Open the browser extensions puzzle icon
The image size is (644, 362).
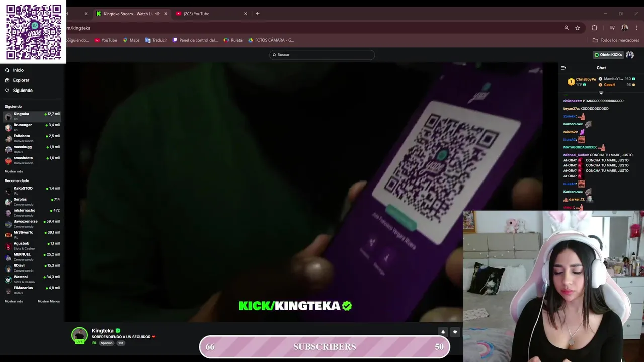point(594,28)
